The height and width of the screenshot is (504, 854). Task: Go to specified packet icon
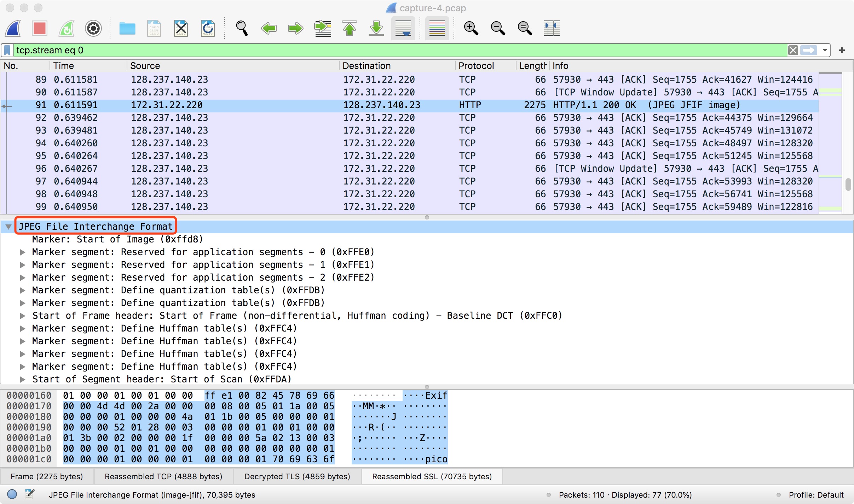pos(323,28)
